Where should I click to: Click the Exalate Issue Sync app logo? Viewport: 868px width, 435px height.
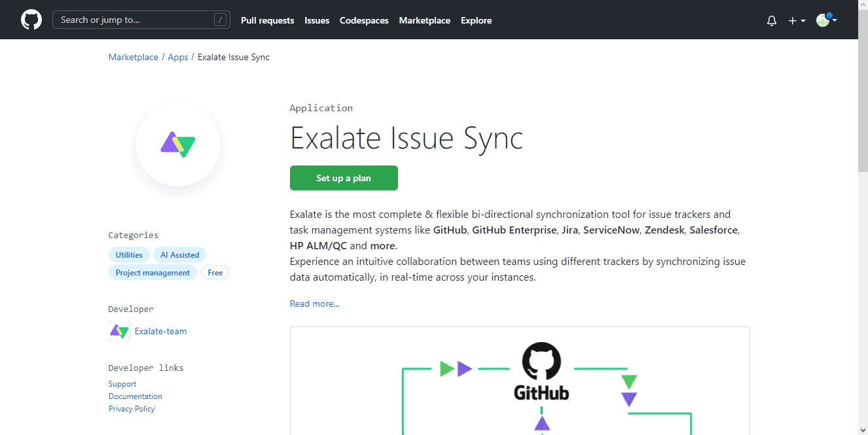[177, 145]
